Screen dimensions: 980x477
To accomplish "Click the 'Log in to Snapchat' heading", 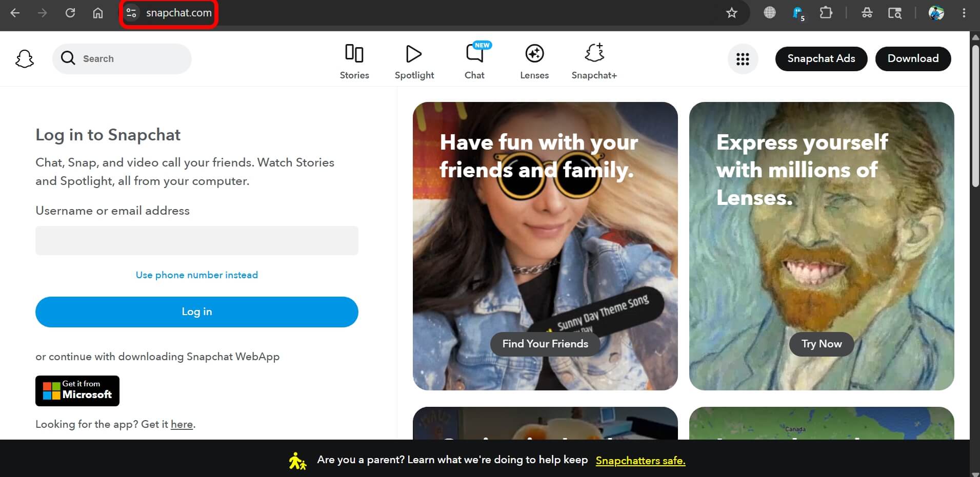I will click(x=108, y=135).
